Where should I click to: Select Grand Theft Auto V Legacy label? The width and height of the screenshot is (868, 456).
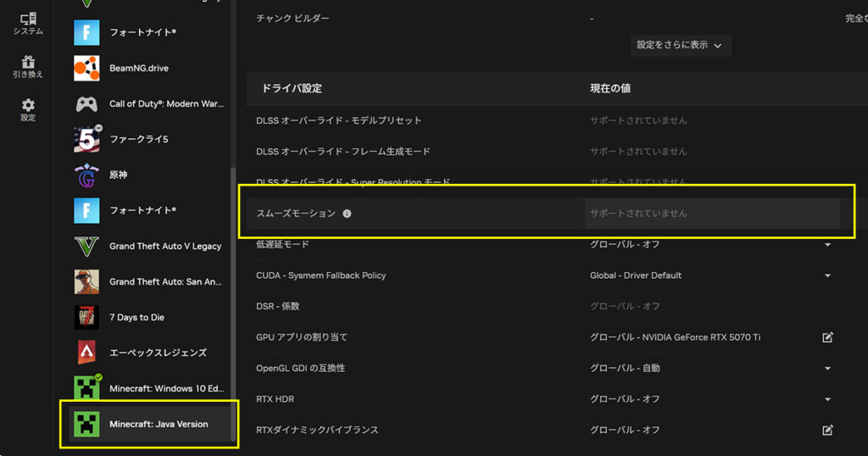tap(165, 247)
